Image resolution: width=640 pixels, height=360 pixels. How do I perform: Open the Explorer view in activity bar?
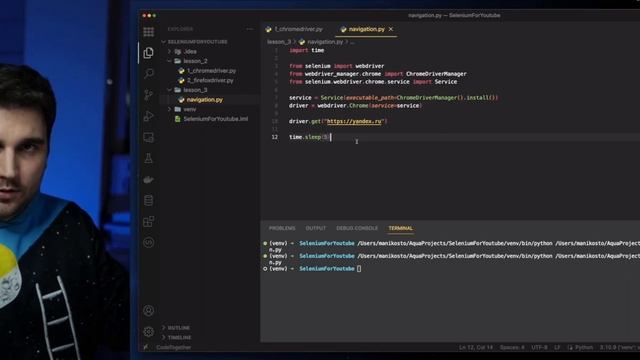pyautogui.click(x=149, y=53)
